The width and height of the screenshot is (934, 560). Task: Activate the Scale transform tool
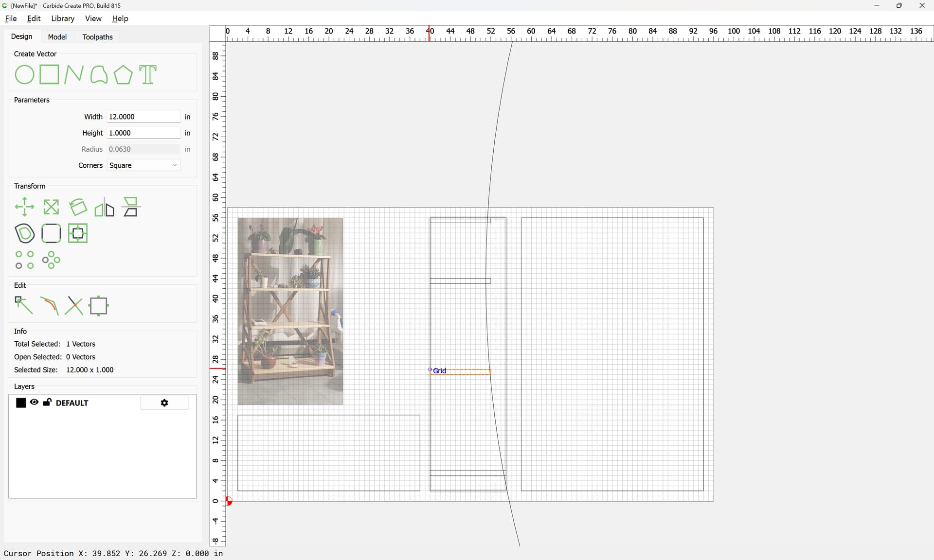[x=51, y=207]
